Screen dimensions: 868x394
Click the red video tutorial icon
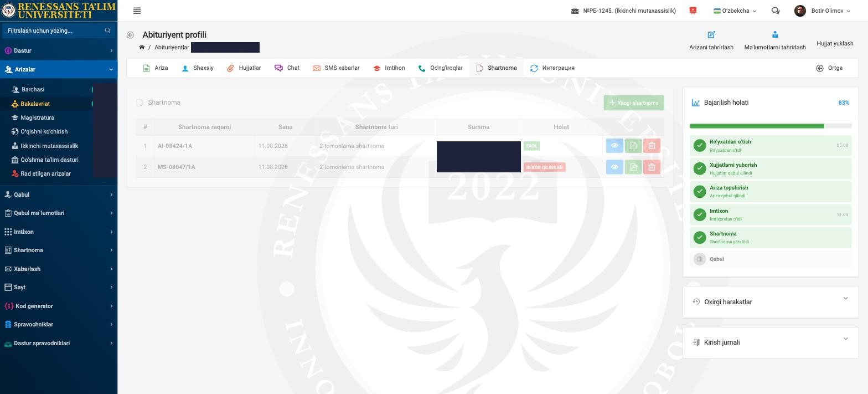693,11
